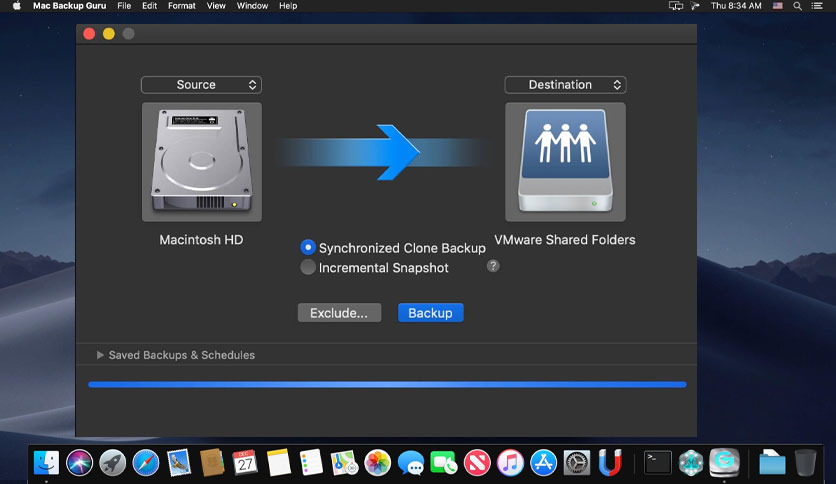Open Terminal icon in dock
The height and width of the screenshot is (484, 836).
(x=657, y=462)
